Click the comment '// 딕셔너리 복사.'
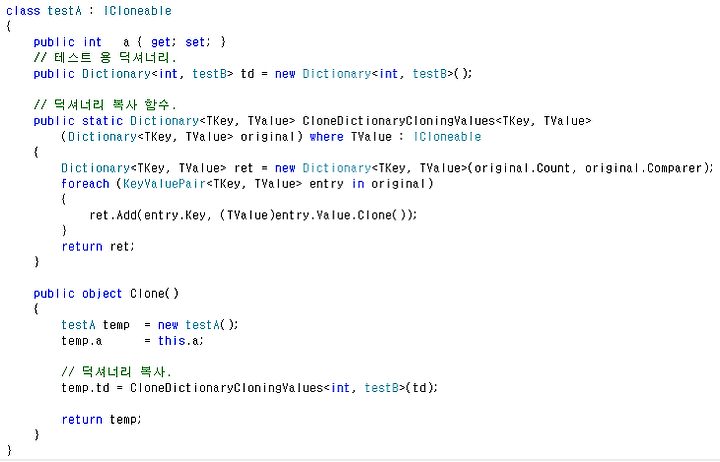Image resolution: width=720 pixels, height=462 pixels. pyautogui.click(x=116, y=372)
